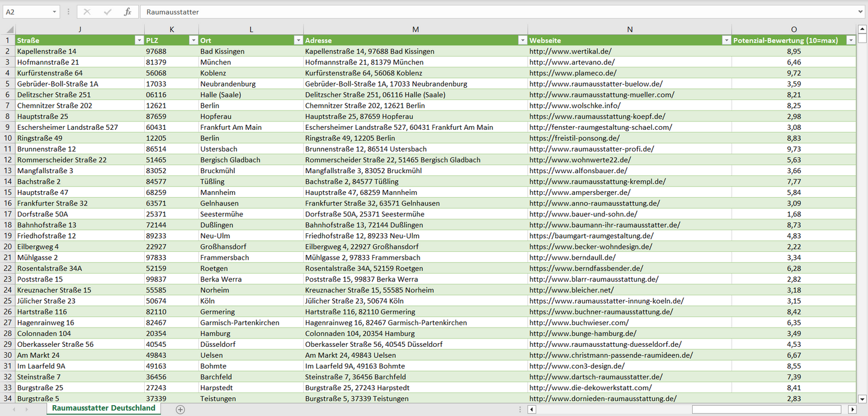Screen dimensions: 868x416
Task: Click the Insert Function fx icon
Action: pos(127,12)
